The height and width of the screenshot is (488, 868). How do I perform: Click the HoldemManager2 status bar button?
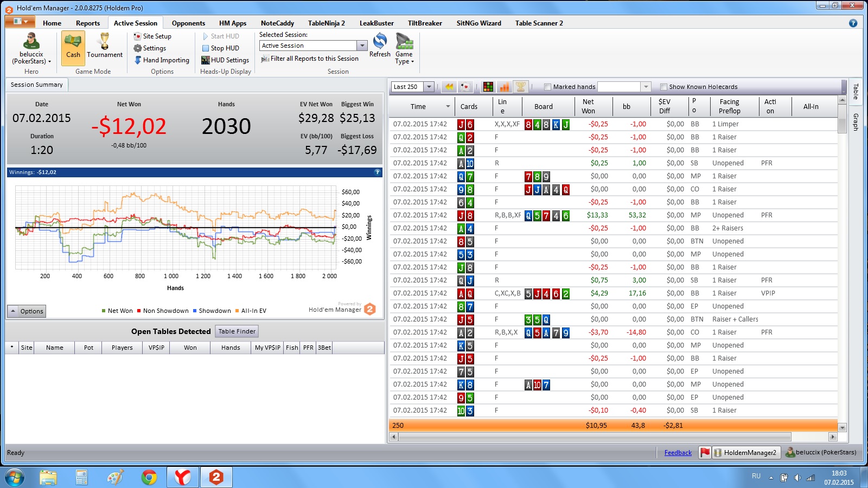[746, 453]
